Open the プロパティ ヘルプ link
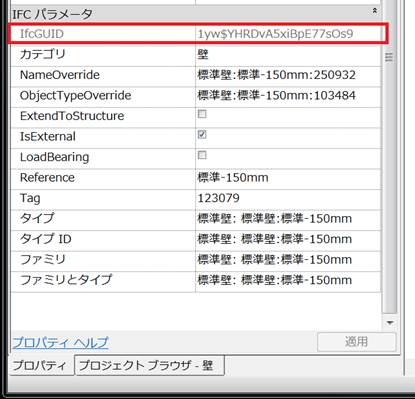 click(x=60, y=342)
